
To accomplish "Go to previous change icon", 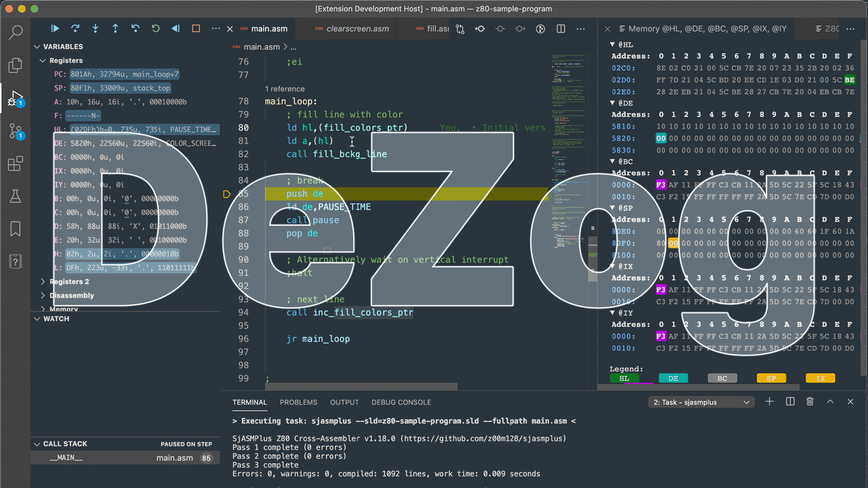I will pyautogui.click(x=480, y=29).
